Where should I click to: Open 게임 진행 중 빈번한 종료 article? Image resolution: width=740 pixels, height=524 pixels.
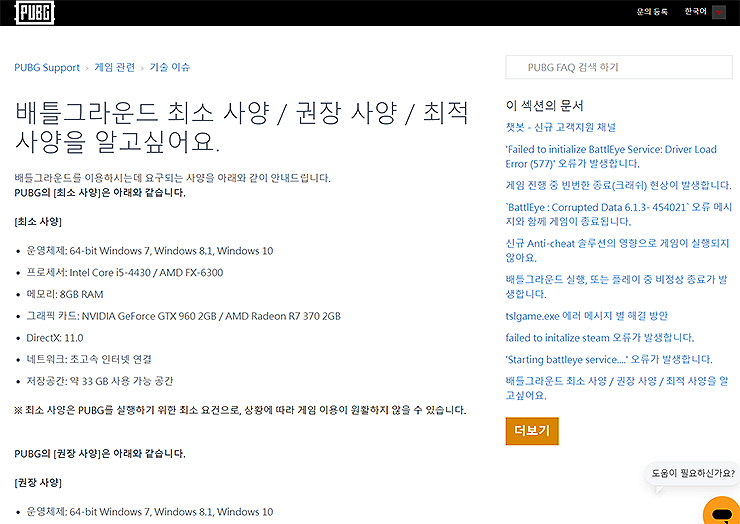click(618, 185)
